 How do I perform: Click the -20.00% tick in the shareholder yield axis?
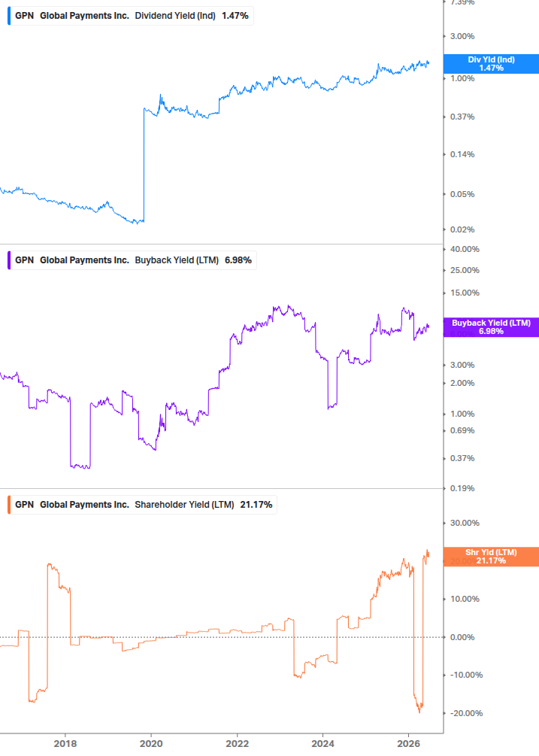[466, 713]
